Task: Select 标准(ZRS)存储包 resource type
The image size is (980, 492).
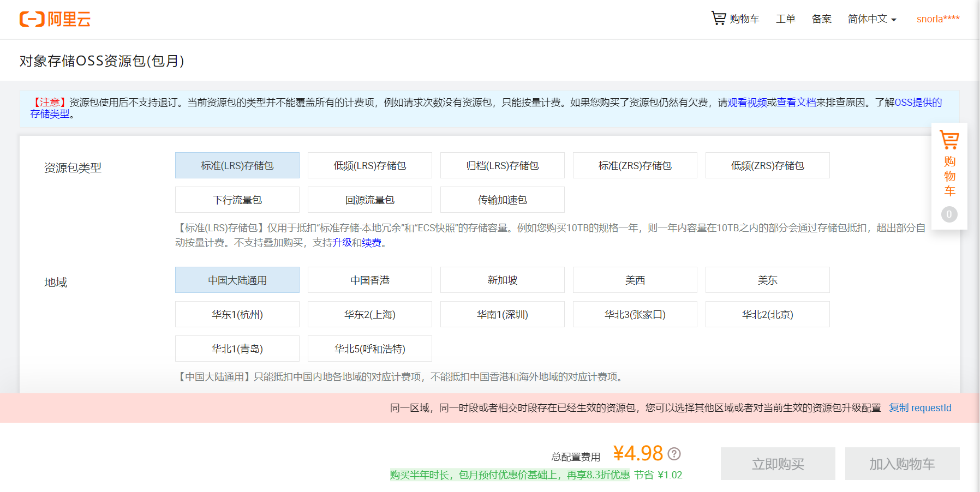Action: [x=635, y=165]
